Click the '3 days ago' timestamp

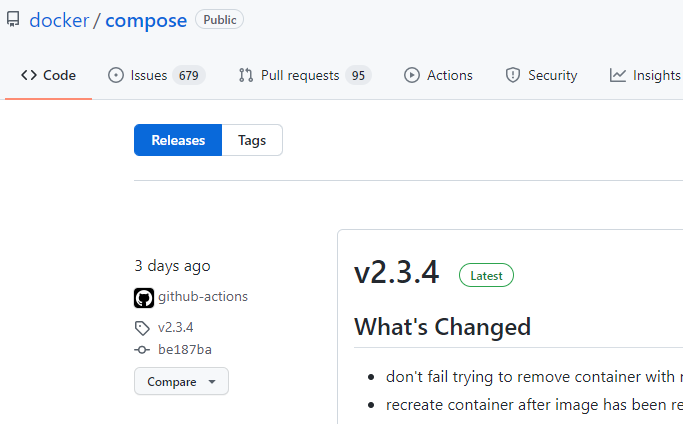pyautogui.click(x=172, y=266)
